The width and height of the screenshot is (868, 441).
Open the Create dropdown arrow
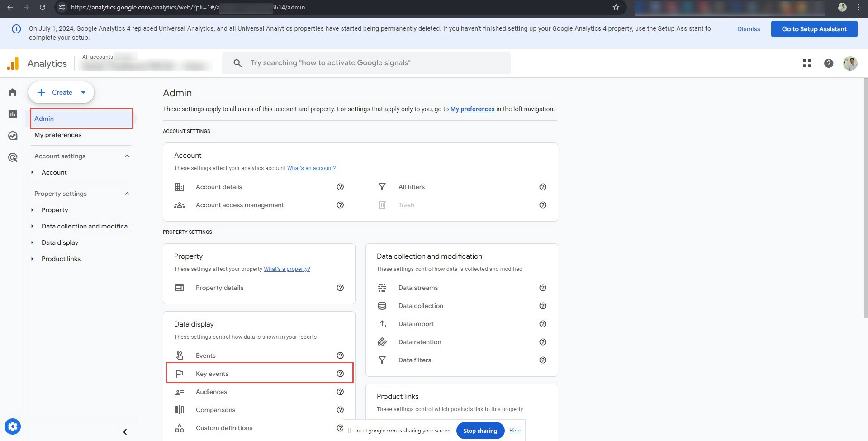pyautogui.click(x=83, y=92)
